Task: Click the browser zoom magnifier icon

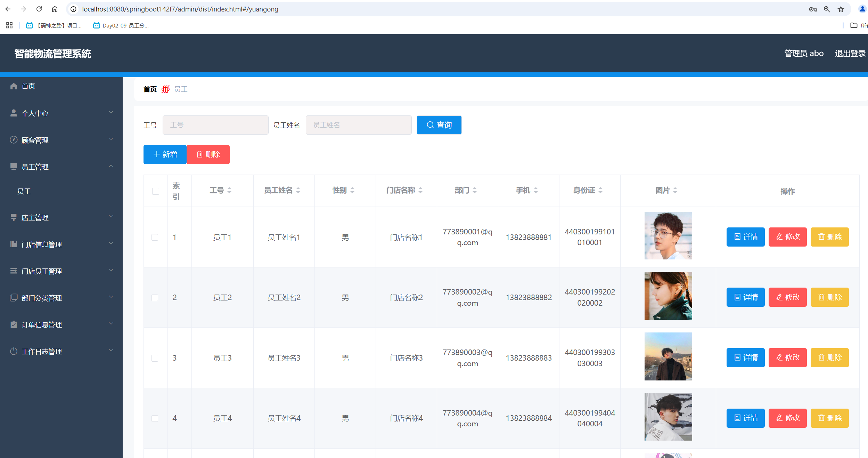Action: point(827,9)
